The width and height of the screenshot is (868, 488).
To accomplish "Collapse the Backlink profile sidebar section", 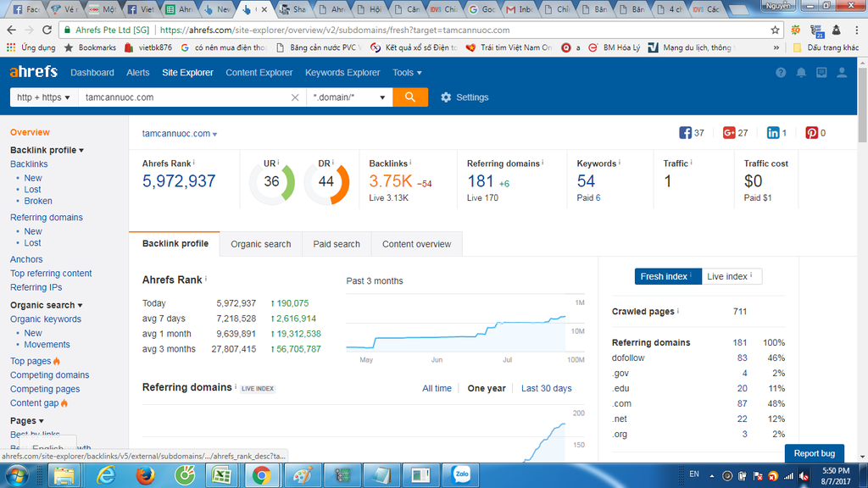I will 47,150.
